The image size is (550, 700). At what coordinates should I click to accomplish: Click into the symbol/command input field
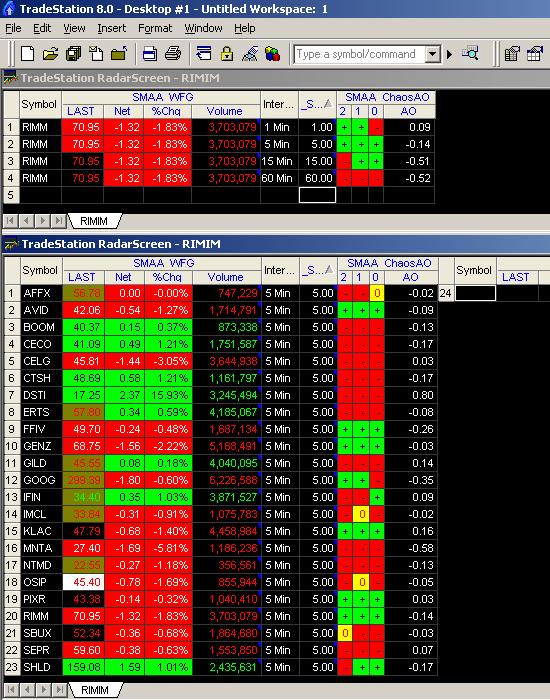[x=360, y=54]
